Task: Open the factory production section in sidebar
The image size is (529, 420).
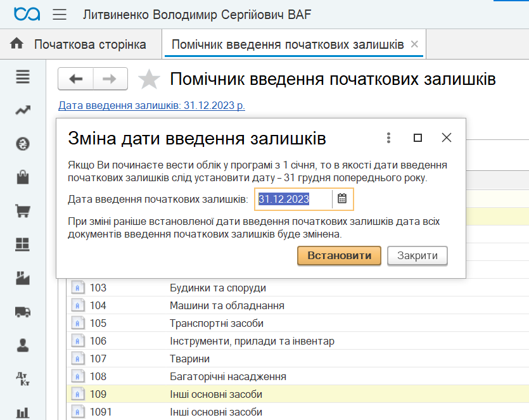Action: coord(23,278)
